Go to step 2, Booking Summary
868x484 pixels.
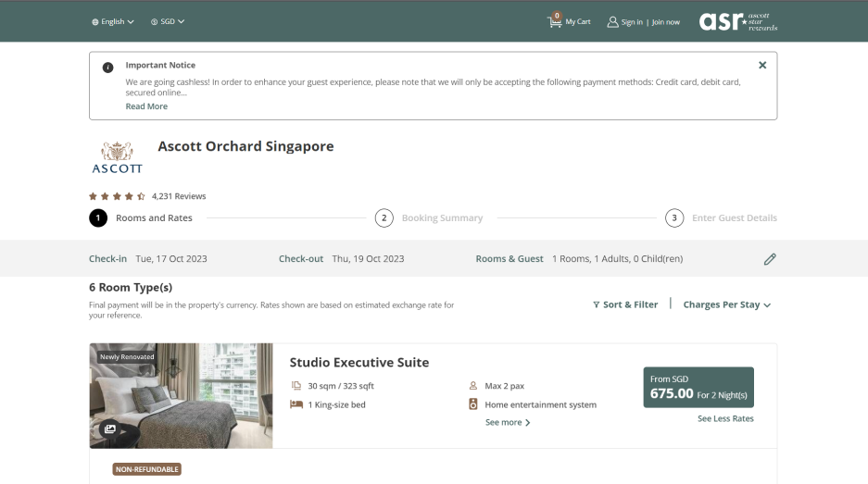(x=383, y=218)
